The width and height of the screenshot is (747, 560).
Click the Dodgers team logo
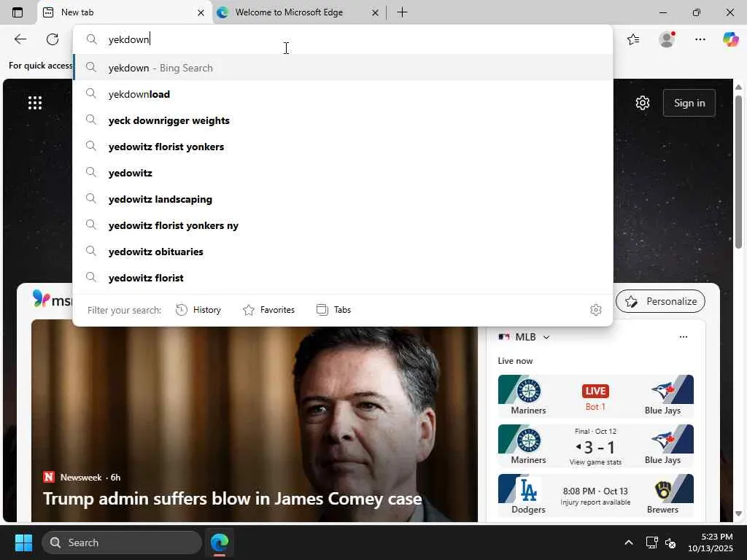pyautogui.click(x=528, y=491)
